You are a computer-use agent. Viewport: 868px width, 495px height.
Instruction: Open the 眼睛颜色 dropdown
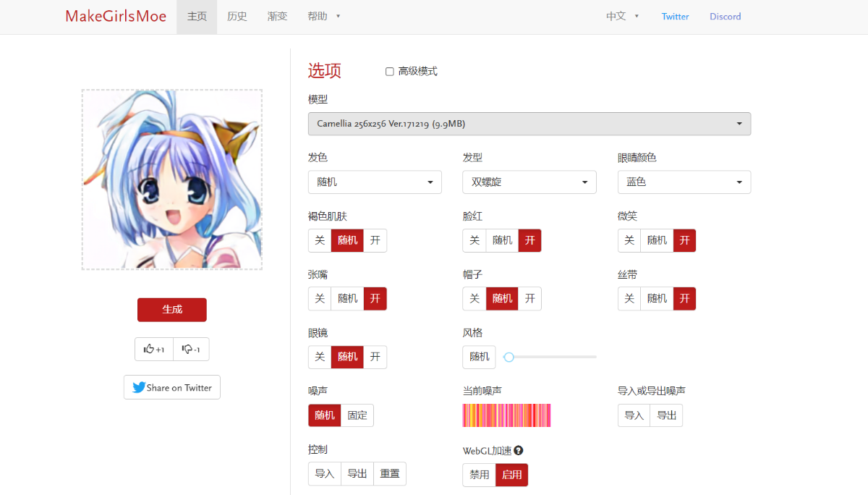point(684,182)
